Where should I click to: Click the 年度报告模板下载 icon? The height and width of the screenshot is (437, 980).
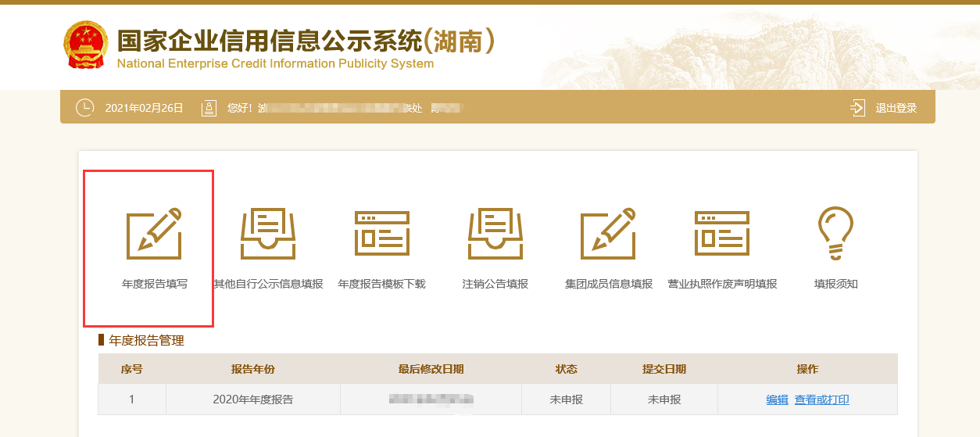[x=382, y=234]
